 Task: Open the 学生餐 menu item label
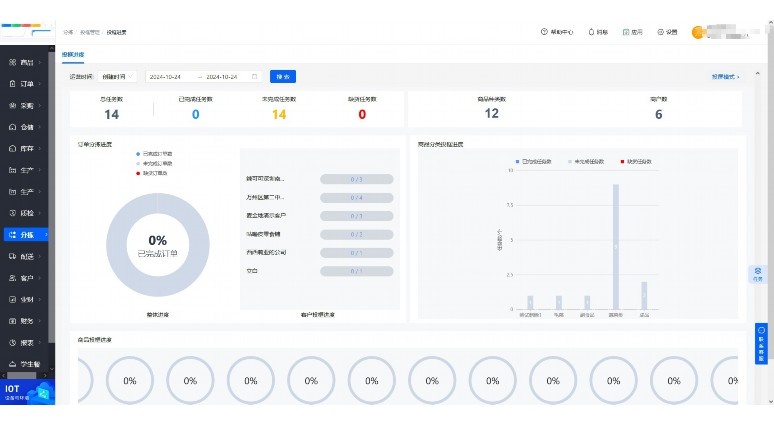[x=30, y=364]
